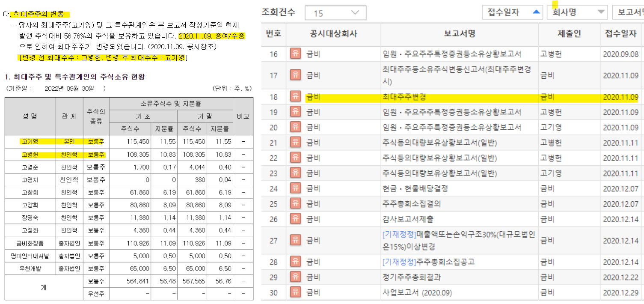Open the 조회건수 dropdown showing 15
Viewport: 644px width, 304px height.
(335, 12)
